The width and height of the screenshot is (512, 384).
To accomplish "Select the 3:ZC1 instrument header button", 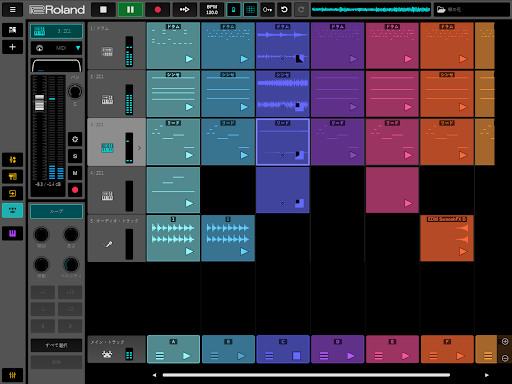I will click(56, 31).
